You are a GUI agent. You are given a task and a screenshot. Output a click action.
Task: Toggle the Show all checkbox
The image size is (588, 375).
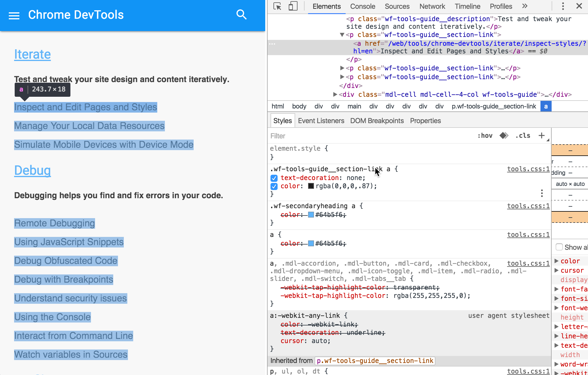(559, 247)
